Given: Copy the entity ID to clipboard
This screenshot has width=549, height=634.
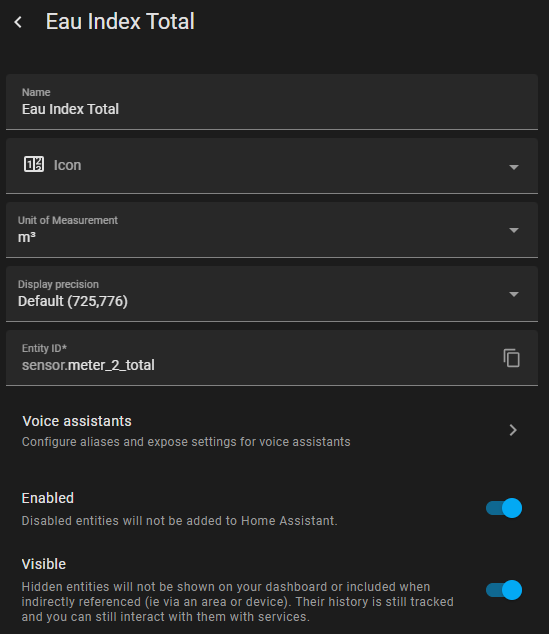Looking at the screenshot, I should pos(511,358).
